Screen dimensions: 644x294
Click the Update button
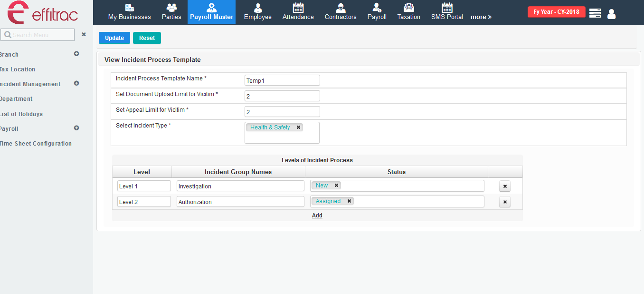click(x=114, y=38)
